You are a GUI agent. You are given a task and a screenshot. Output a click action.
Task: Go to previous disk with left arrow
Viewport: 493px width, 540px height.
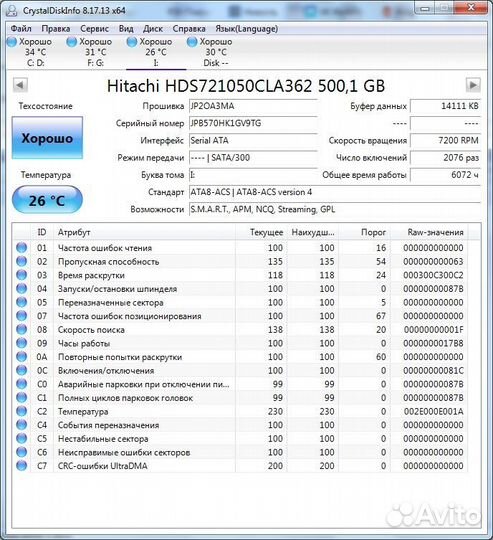(20, 85)
